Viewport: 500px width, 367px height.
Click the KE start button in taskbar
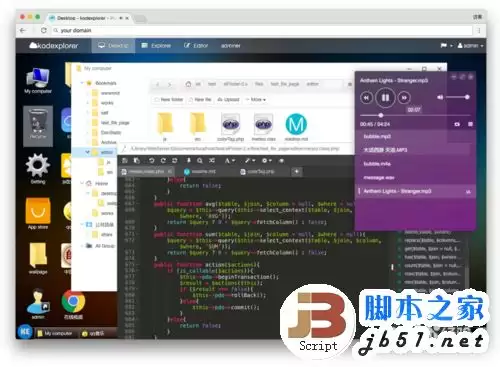click(25, 332)
